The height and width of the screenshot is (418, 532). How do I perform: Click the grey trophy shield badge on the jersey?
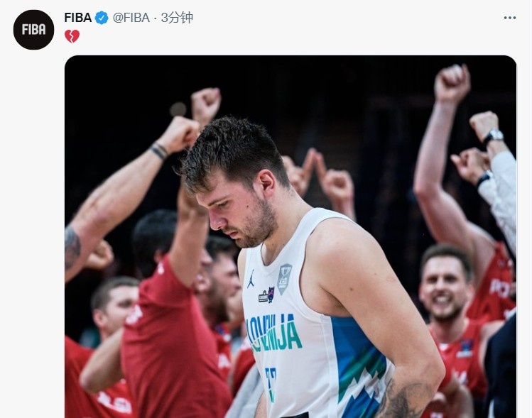284,279
